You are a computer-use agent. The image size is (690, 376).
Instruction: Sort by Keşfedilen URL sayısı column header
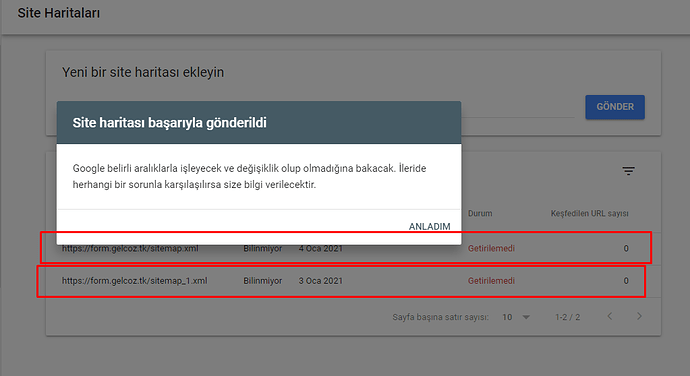tap(590, 214)
